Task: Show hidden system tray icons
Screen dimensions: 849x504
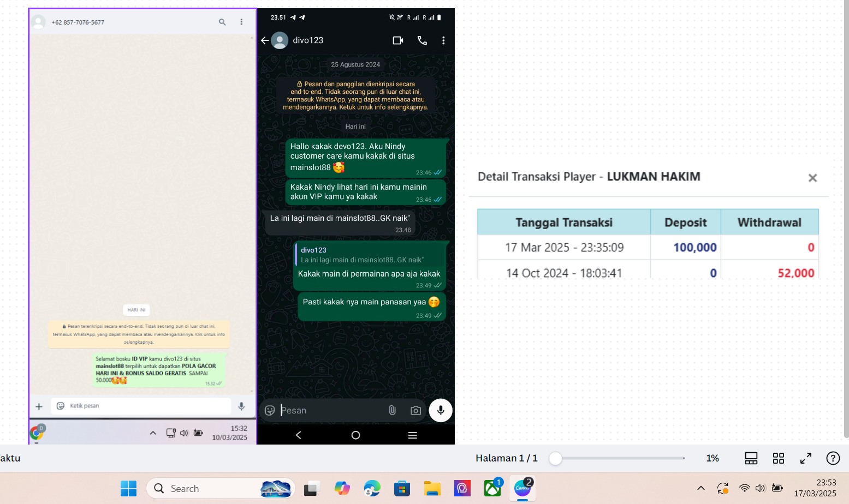Action: pyautogui.click(x=701, y=488)
